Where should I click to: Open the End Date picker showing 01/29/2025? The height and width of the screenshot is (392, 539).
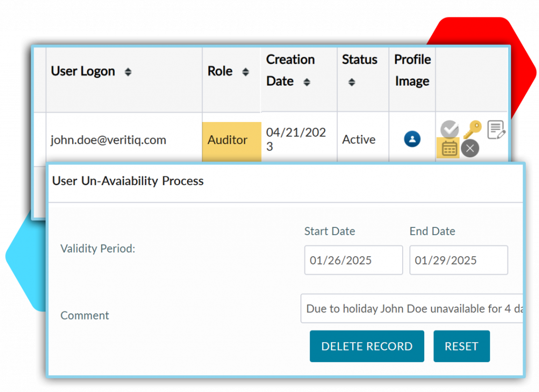point(458,260)
